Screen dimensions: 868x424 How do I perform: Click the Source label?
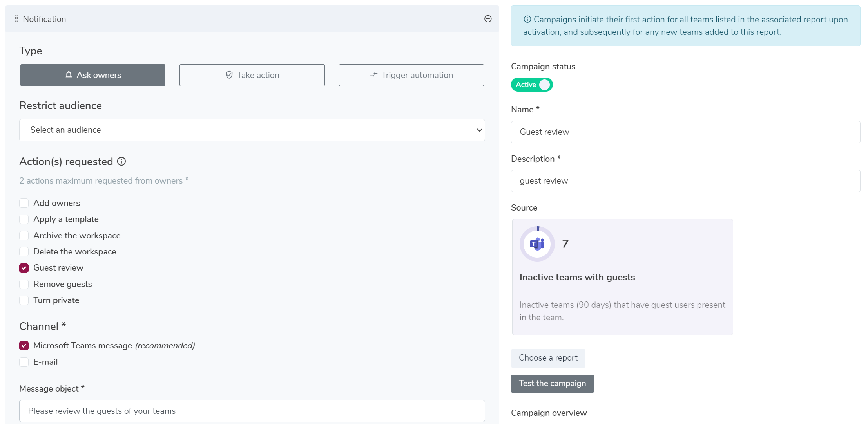point(524,208)
